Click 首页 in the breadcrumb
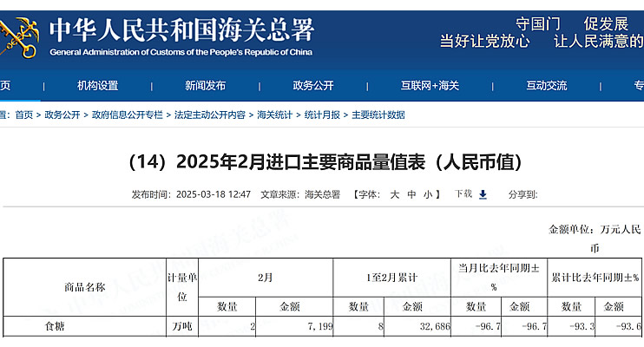Screen dimensions: 644x347 (23, 115)
